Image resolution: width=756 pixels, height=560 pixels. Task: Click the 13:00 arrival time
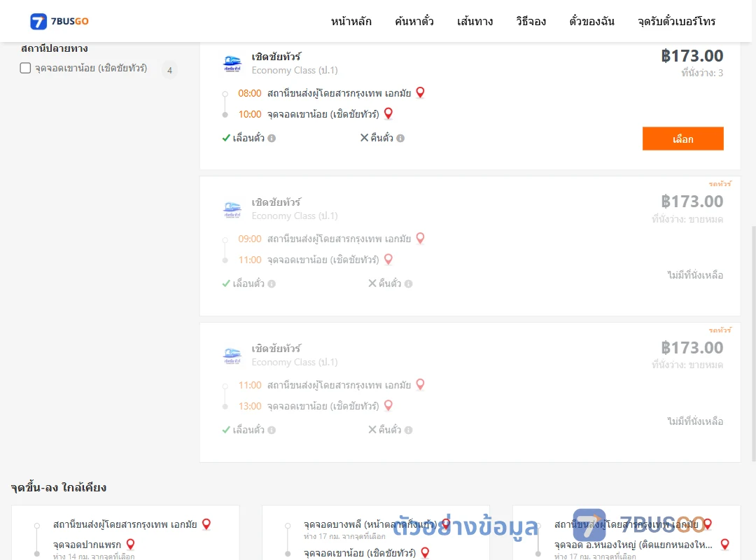250,406
